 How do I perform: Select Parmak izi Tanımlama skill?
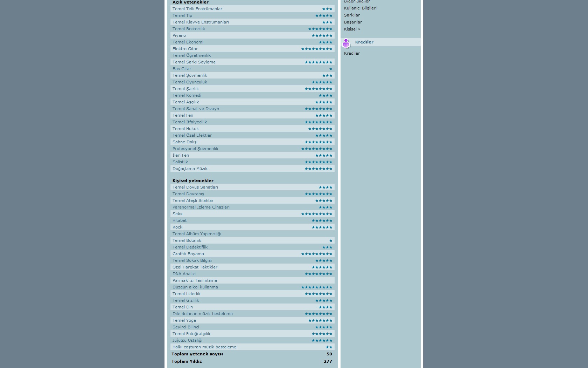pyautogui.click(x=195, y=280)
